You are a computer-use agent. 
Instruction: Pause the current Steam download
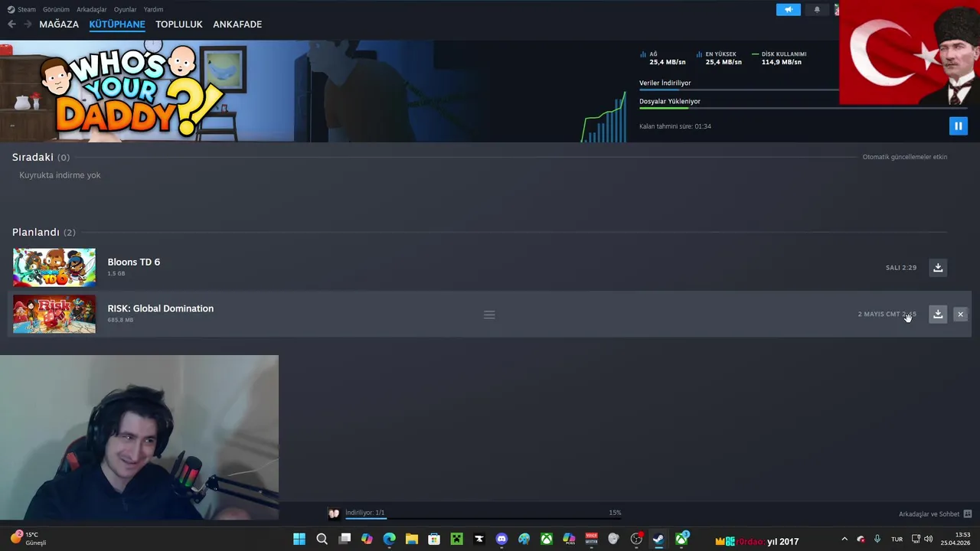[958, 126]
